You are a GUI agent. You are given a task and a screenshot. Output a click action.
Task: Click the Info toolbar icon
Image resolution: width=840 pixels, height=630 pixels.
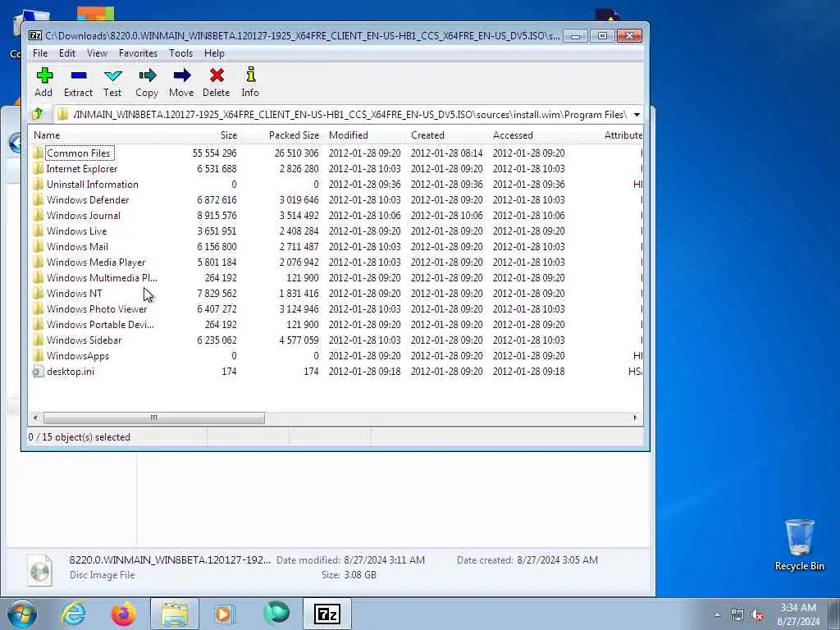pyautogui.click(x=250, y=75)
